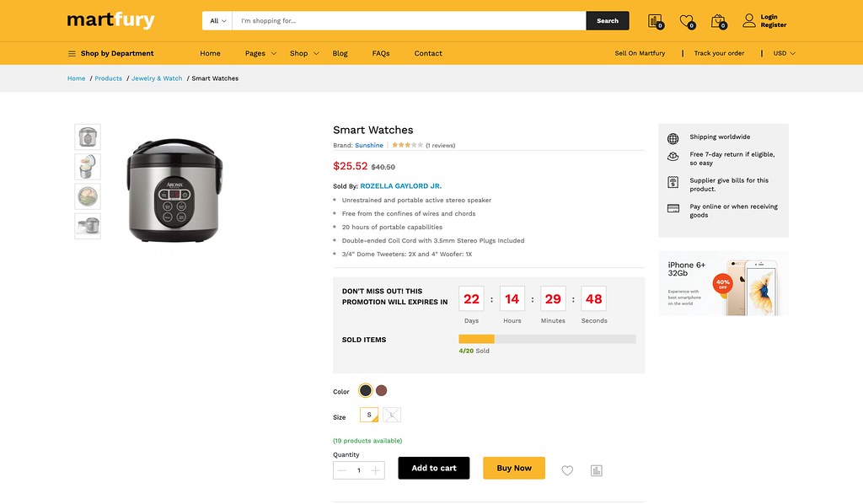Image resolution: width=863 pixels, height=504 pixels.
Task: Increase quantity with the plus button
Action: 376,470
